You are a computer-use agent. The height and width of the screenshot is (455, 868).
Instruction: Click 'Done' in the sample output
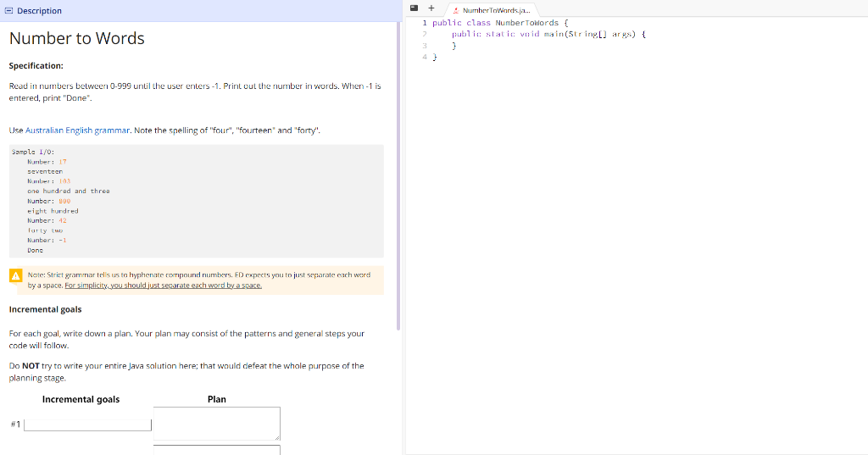coord(36,250)
